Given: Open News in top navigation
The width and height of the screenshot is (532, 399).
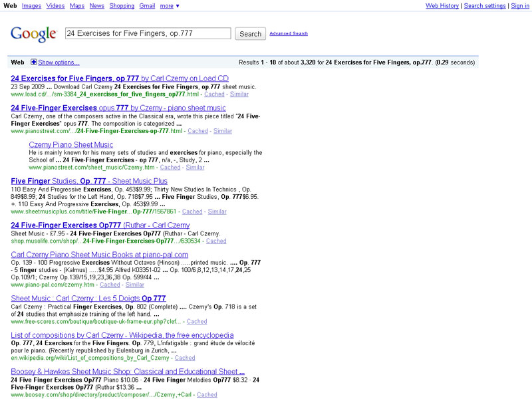Looking at the screenshot, I should (x=97, y=6).
